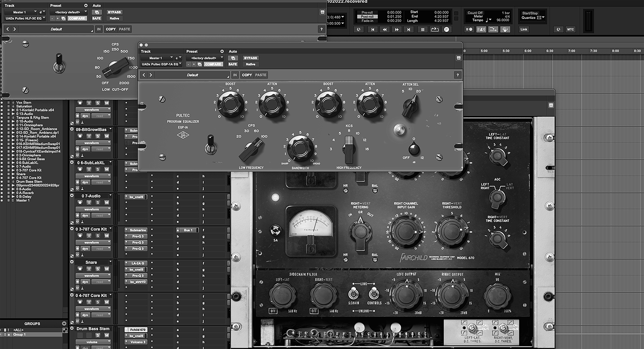Click the MIDI Merge icon beside tempo ruler

pos(493,30)
